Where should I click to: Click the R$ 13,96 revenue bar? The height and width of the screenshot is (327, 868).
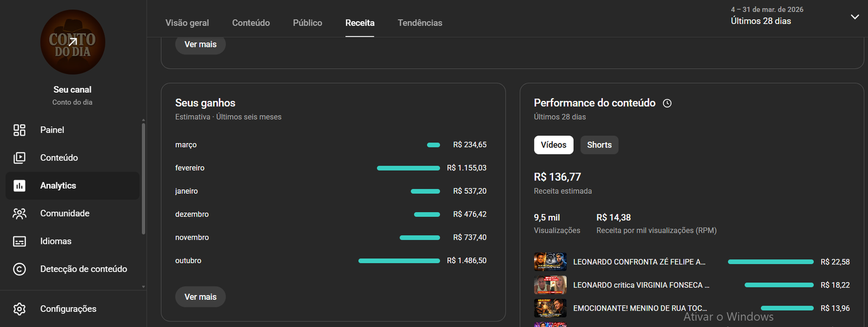tap(787, 308)
